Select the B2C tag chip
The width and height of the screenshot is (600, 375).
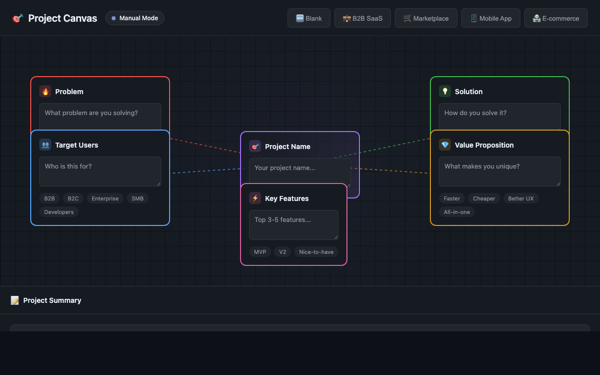click(73, 199)
